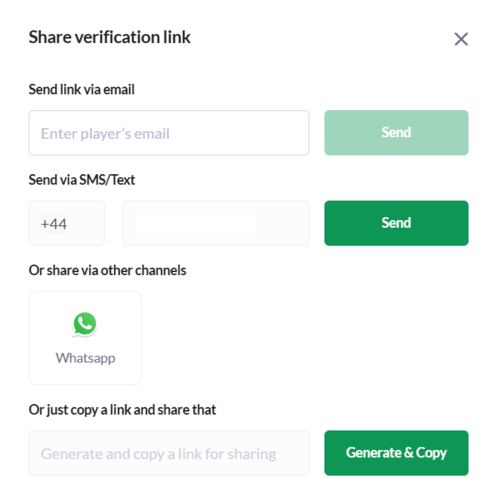Open the +44 country code selector
Screen dimensions: 495x502
[x=67, y=223]
